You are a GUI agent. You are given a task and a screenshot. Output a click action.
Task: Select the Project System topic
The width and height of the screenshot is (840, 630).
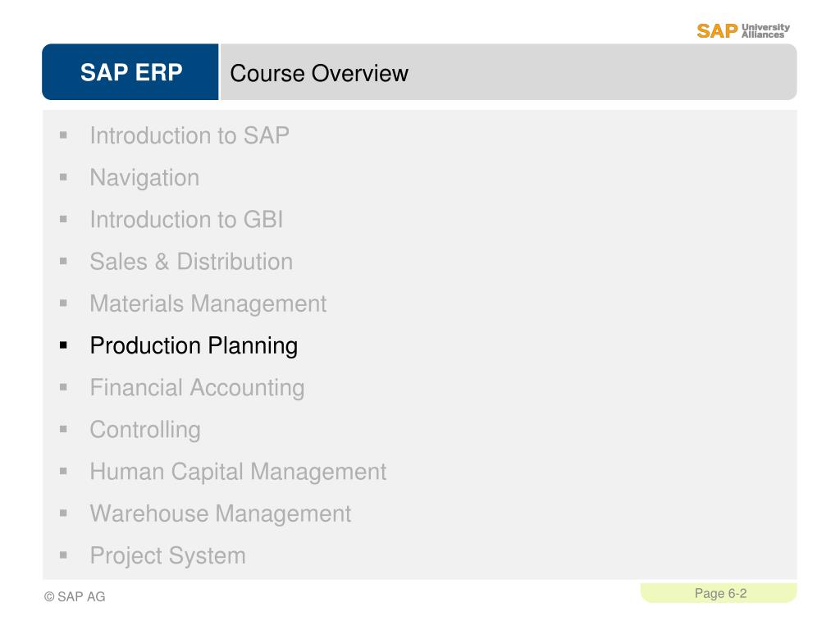(x=167, y=555)
